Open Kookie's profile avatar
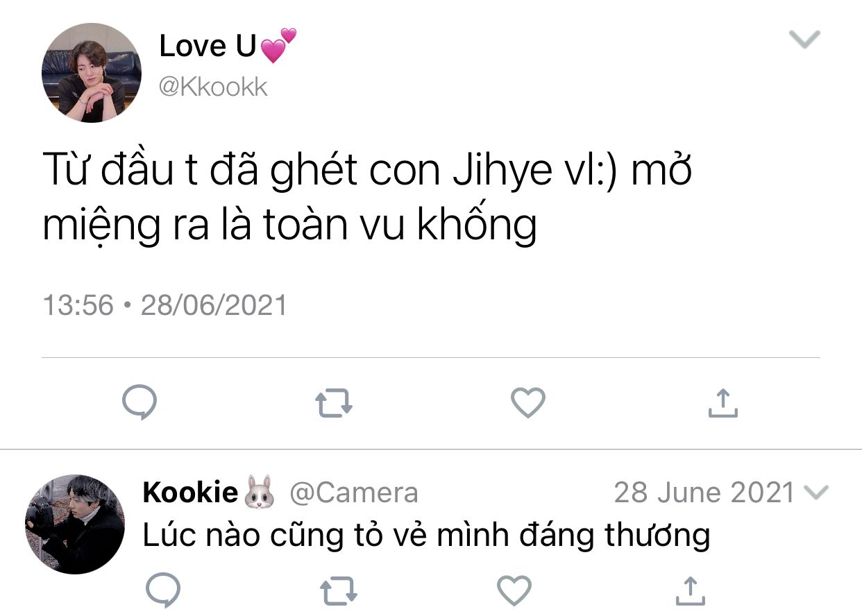 click(75, 524)
